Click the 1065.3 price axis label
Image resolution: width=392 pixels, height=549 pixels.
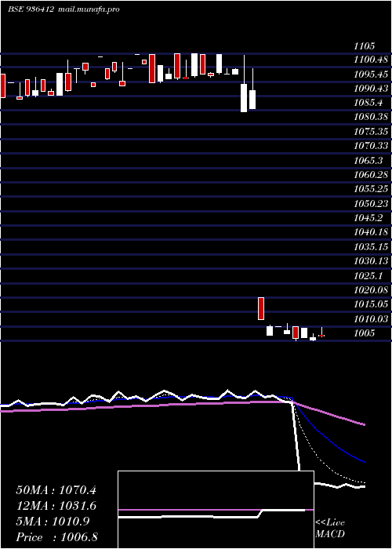tap(368, 160)
